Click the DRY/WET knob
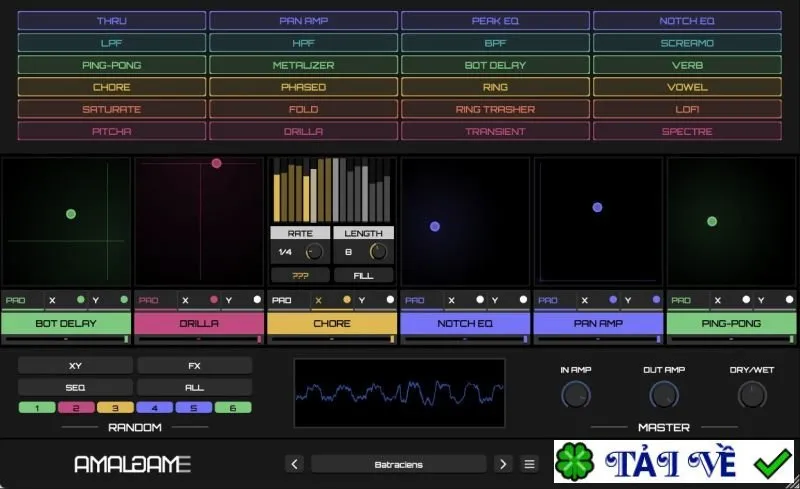 (752, 395)
